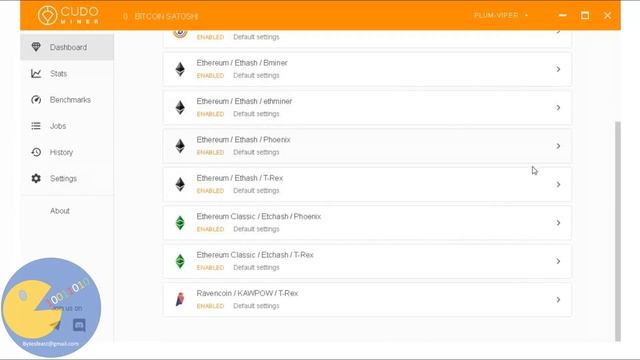Screen dimensions: 640x360
Task: Open the PLUM-VIPER account dropdown
Action: tap(501, 15)
